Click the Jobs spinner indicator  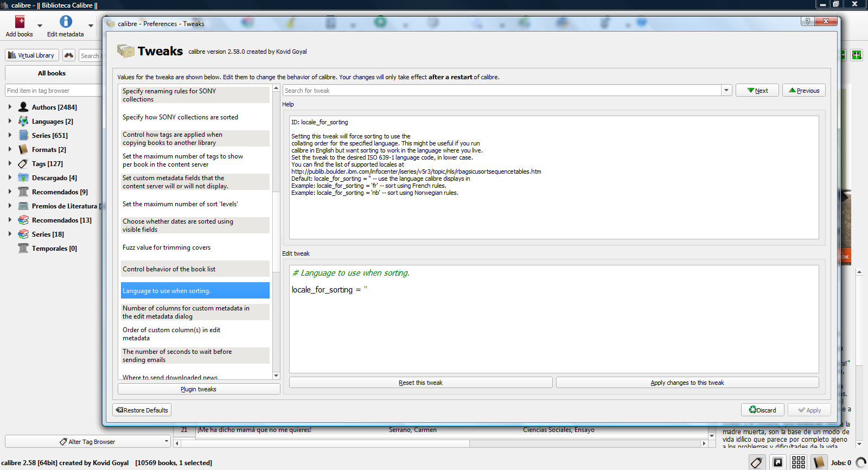tap(860, 462)
